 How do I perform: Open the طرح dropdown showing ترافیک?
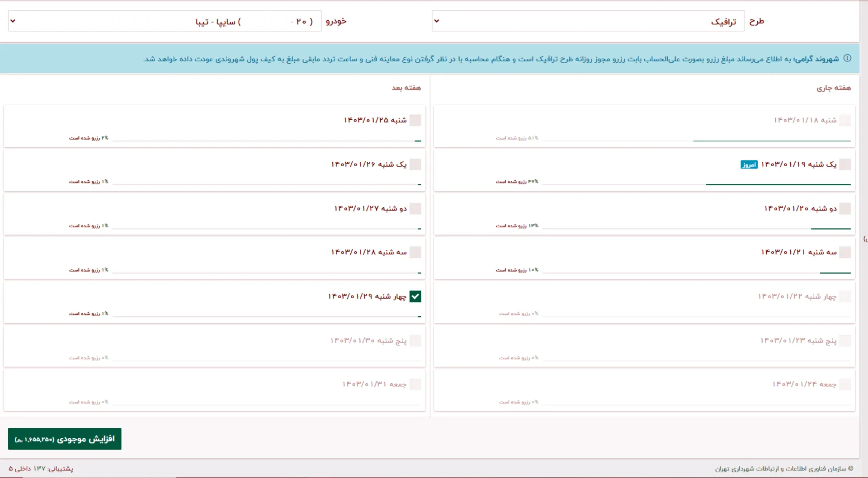(588, 21)
